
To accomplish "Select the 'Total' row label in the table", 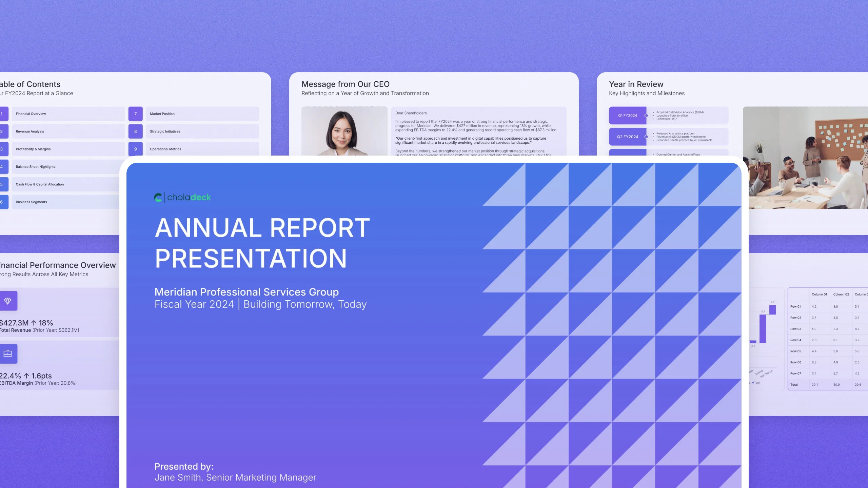I will [794, 385].
